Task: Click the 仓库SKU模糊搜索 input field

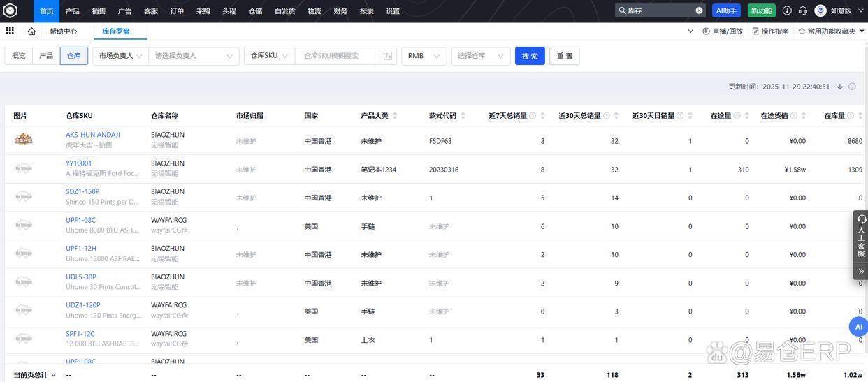Action: [337, 56]
